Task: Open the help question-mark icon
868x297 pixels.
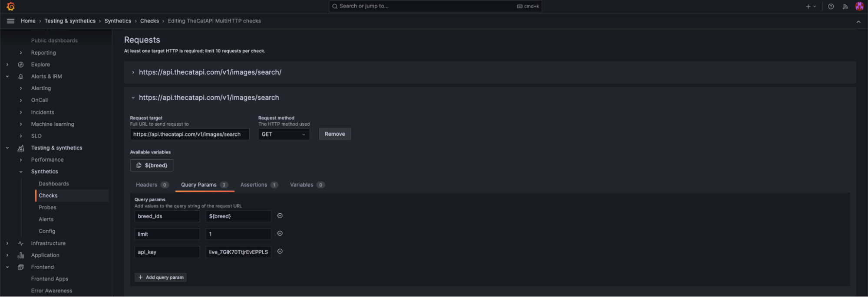Action: (x=831, y=7)
